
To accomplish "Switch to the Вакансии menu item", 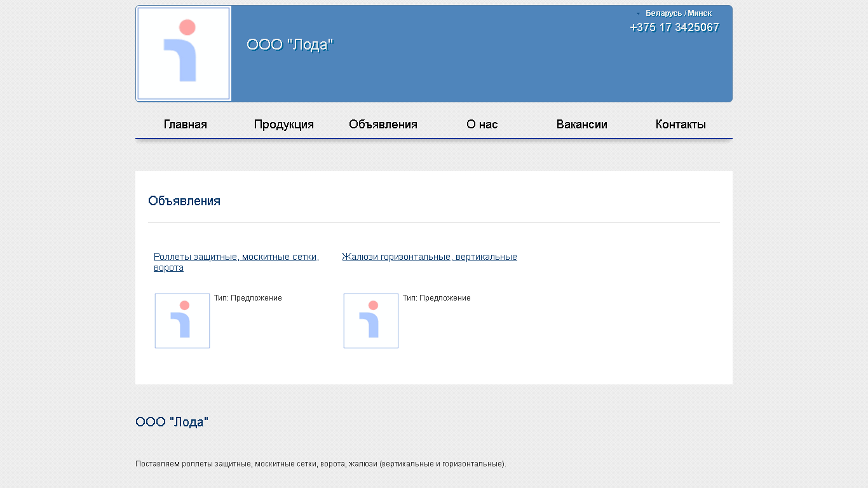I will 582,125.
